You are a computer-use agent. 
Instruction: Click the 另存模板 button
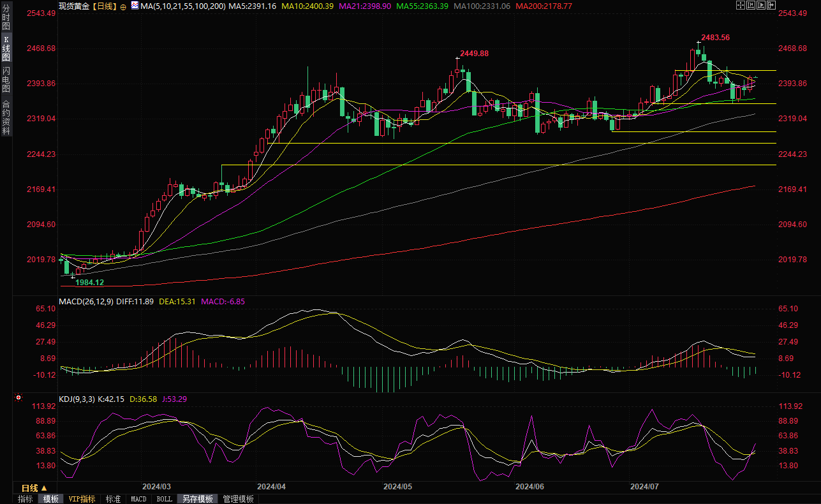tap(196, 499)
